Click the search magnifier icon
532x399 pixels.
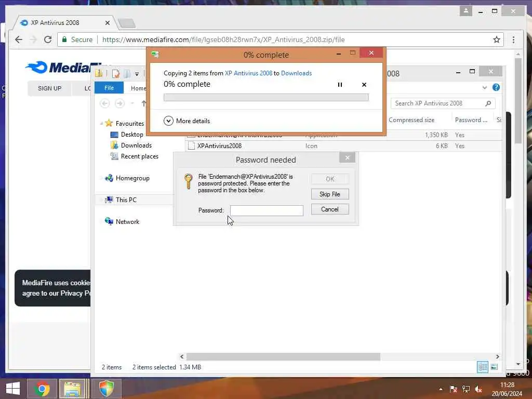(488, 103)
